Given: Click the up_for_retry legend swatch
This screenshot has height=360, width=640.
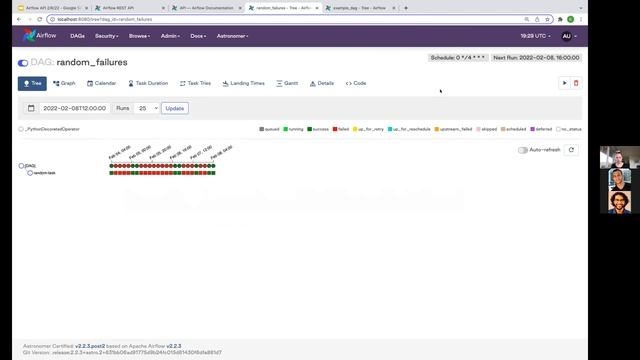Looking at the screenshot, I should point(355,129).
